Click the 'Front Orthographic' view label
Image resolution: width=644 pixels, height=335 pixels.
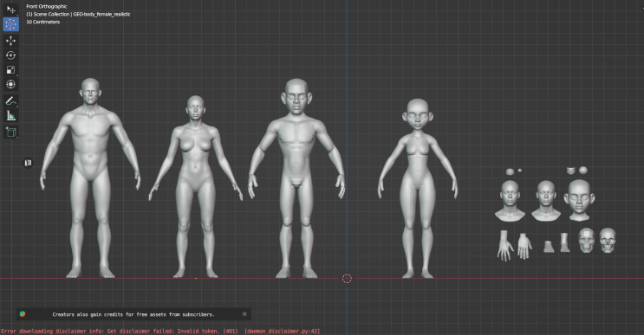point(47,7)
